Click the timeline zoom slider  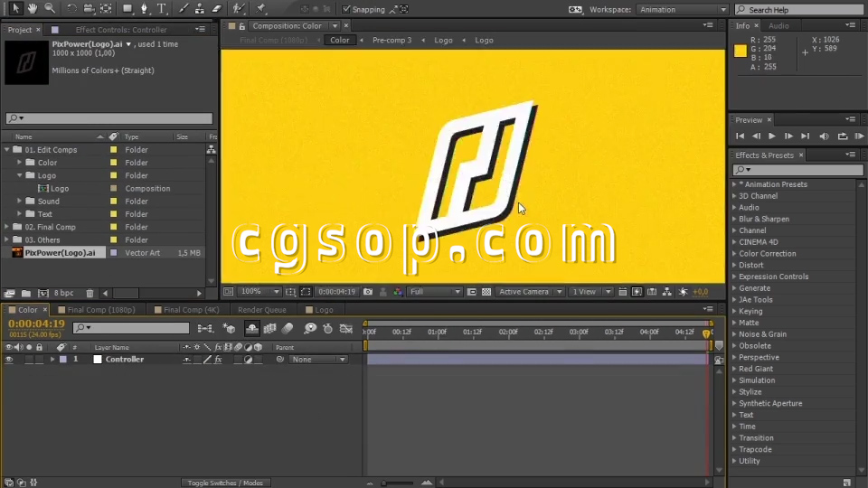point(398,483)
